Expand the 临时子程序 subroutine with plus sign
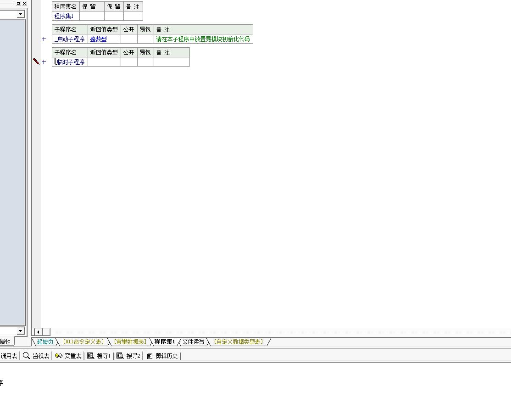Screen dimensions: 511x420 [x=44, y=62]
